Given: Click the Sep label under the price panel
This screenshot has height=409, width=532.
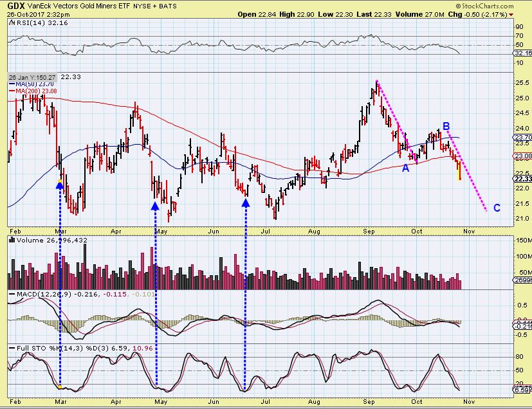Looking at the screenshot, I should tap(369, 232).
